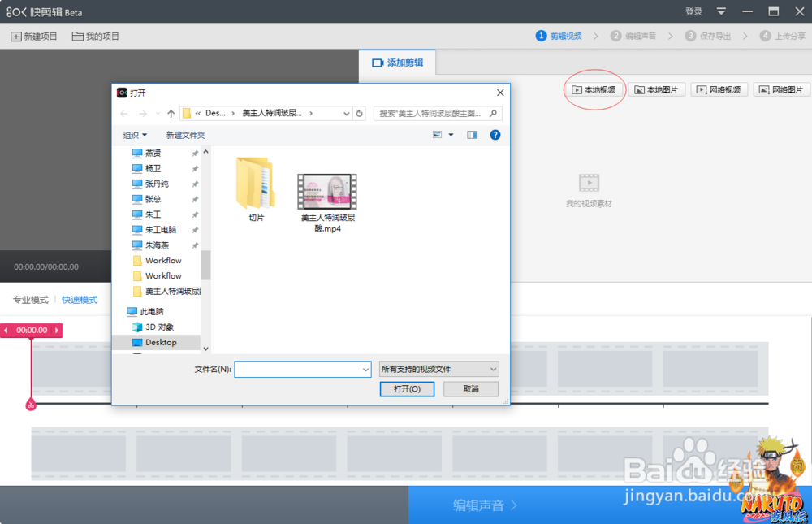Click the 网络视频 online video button
Screen dimensions: 812x524
click(719, 89)
